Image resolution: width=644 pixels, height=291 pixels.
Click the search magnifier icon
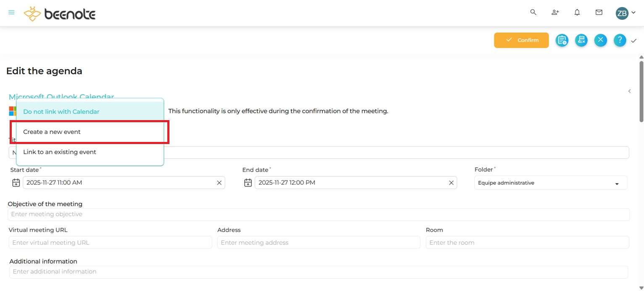click(533, 13)
